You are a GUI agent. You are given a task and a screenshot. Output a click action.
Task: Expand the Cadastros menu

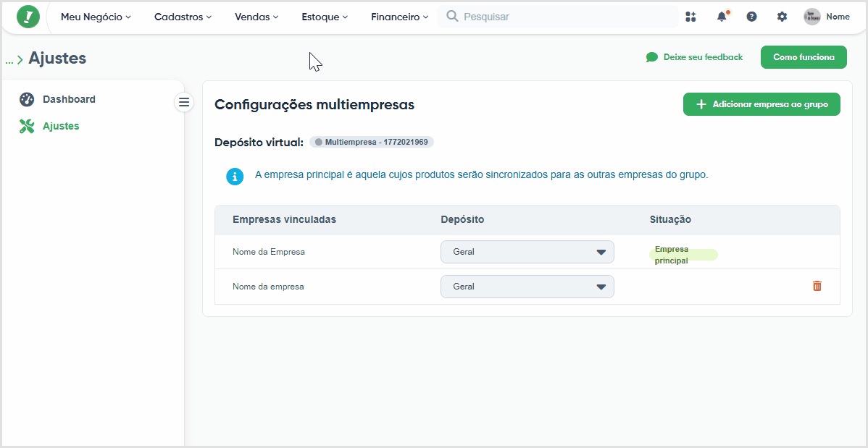(x=183, y=17)
